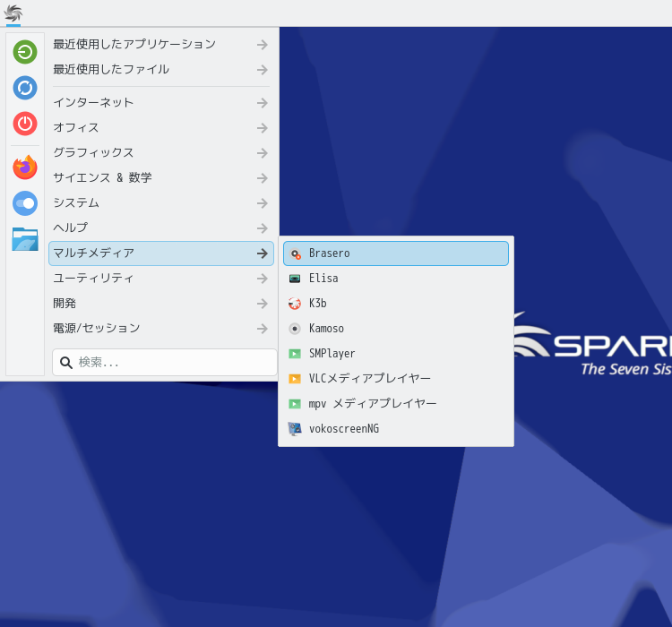This screenshot has width=672, height=627.
Task: Open the オフィス category
Action: click(x=161, y=128)
